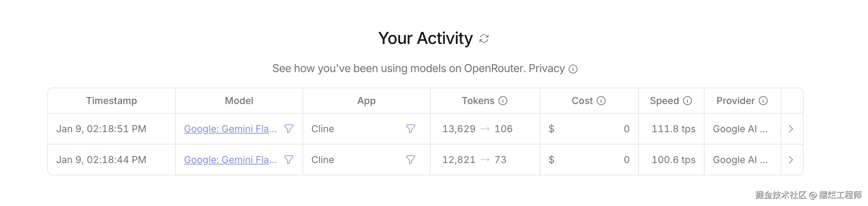Open Google: Gemini Fla... link in first row
Image resolution: width=868 pixels, height=206 pixels.
(x=230, y=129)
